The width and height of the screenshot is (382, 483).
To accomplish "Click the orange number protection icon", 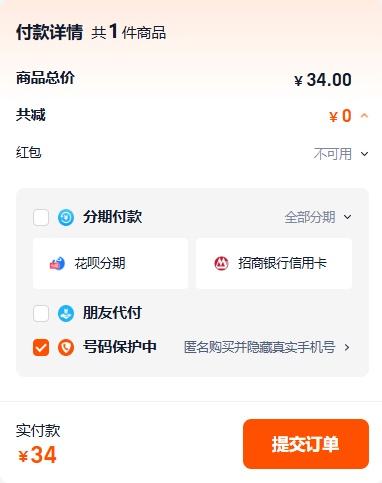I will (x=66, y=347).
